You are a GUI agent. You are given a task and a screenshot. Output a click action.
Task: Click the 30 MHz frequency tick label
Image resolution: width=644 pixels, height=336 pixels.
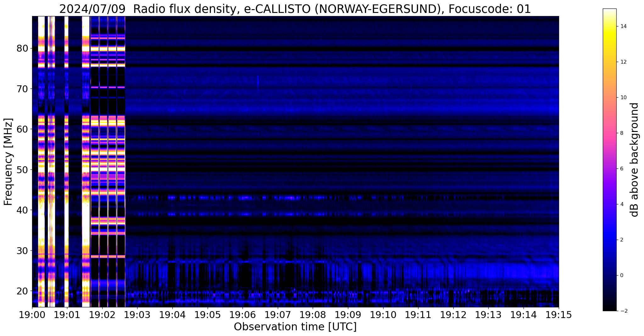[x=23, y=251]
